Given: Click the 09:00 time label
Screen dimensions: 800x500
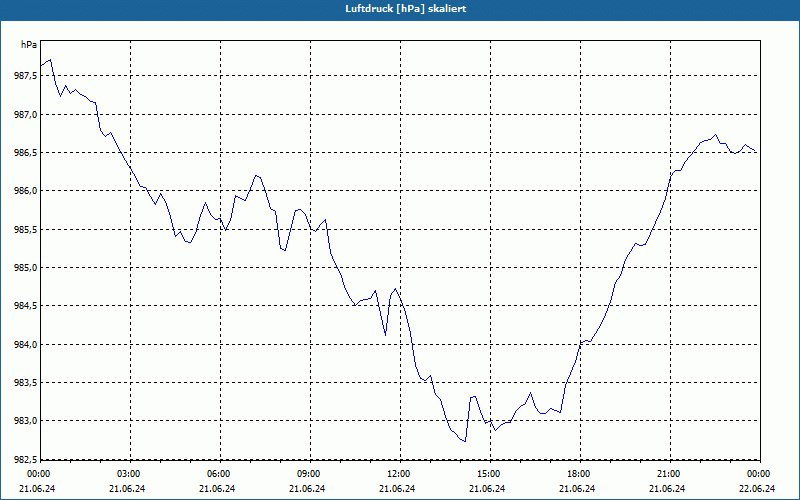Looking at the screenshot, I should click(x=310, y=474).
